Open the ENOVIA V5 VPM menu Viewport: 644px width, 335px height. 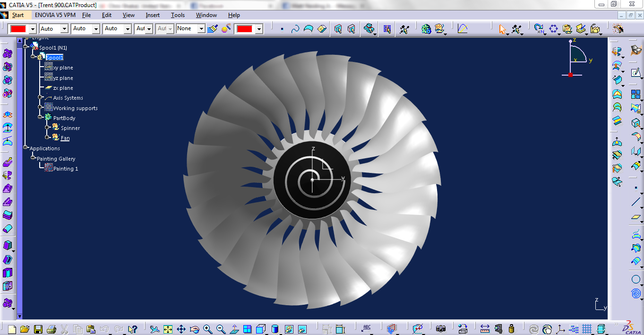(x=55, y=15)
